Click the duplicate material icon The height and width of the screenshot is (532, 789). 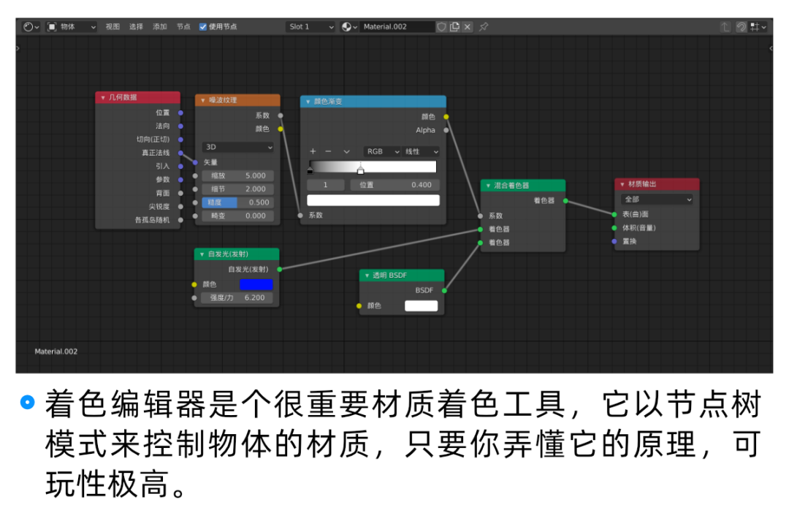[x=454, y=27]
